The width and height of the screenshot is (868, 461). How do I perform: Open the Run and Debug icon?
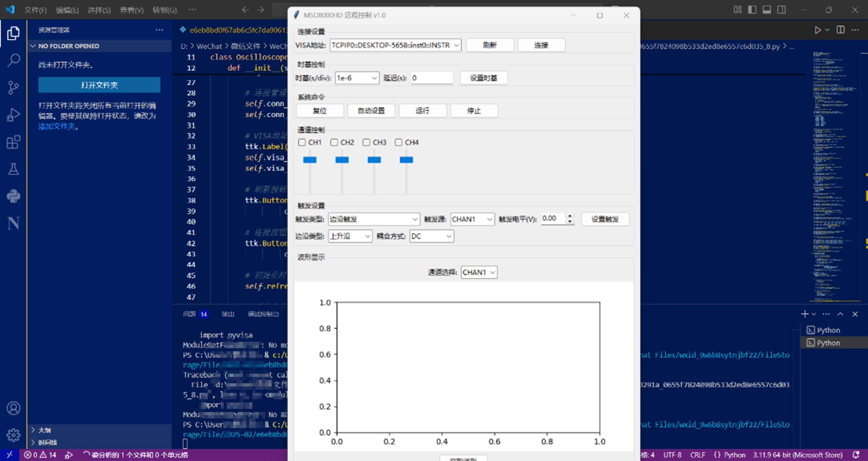(14, 115)
